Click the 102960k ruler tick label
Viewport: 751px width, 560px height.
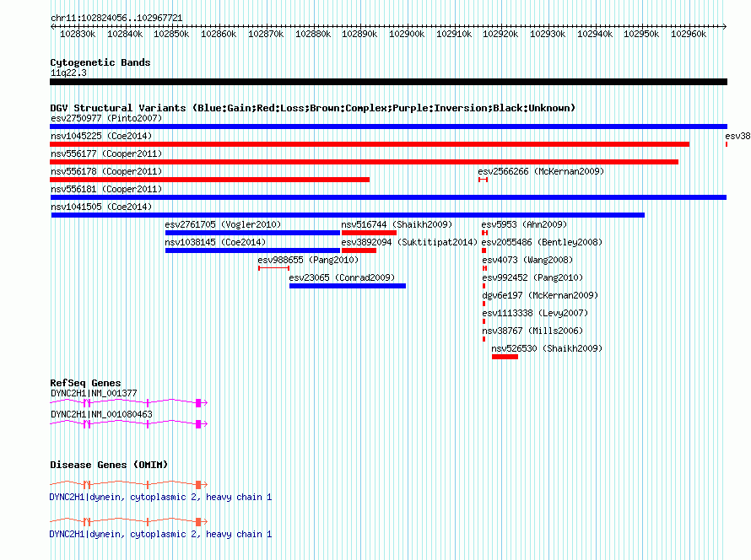689,35
